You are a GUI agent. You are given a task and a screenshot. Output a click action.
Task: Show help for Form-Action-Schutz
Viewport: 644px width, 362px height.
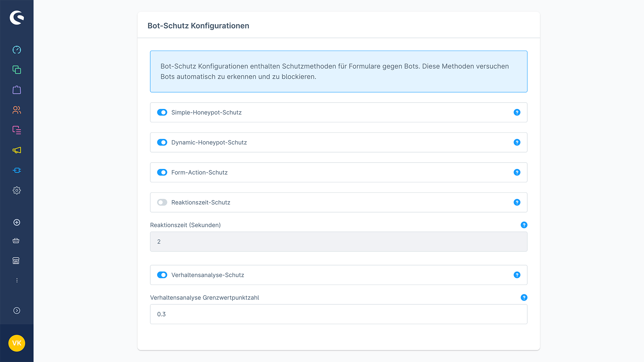(517, 172)
